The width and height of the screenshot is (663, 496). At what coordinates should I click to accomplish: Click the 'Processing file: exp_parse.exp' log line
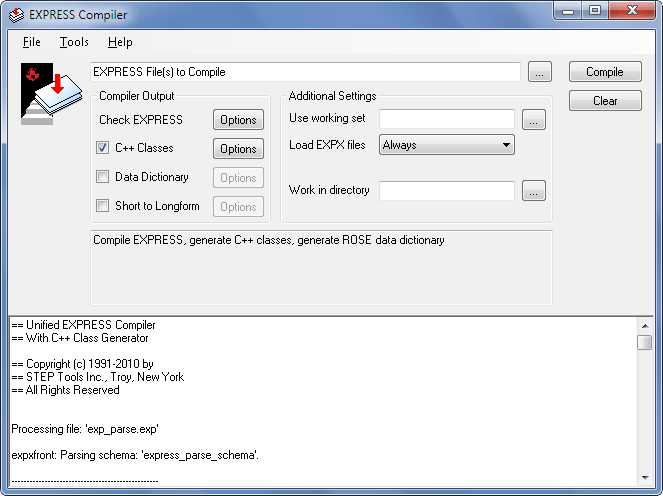[x=85, y=429]
